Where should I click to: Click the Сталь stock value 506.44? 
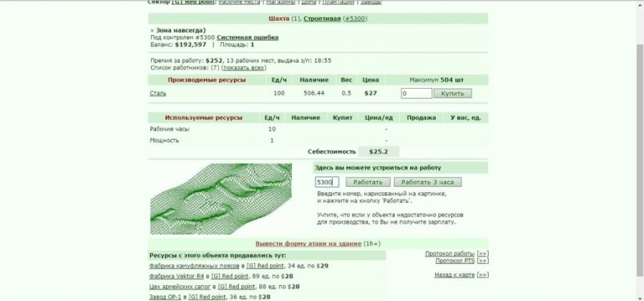click(x=314, y=93)
